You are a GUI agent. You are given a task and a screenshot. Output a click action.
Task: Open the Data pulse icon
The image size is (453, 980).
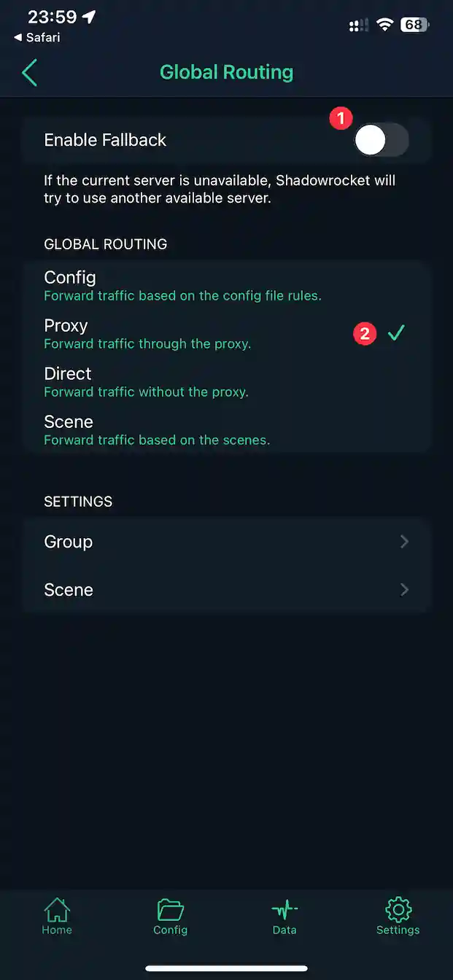pos(284,910)
